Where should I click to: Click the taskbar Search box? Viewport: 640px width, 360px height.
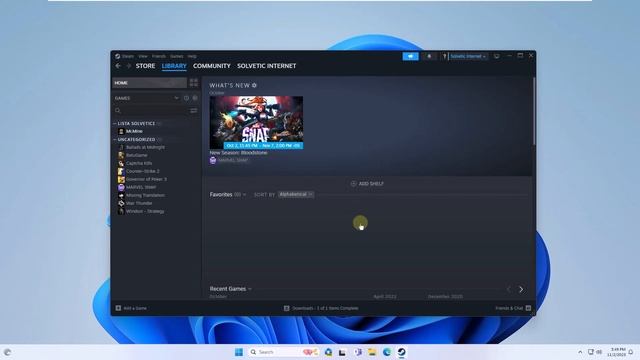(283, 352)
